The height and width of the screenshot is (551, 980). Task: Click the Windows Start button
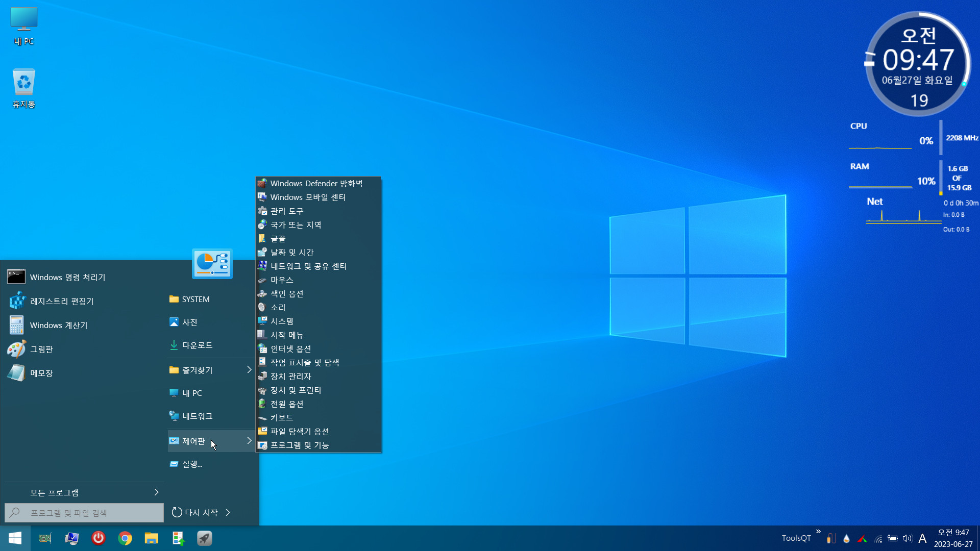(15, 538)
